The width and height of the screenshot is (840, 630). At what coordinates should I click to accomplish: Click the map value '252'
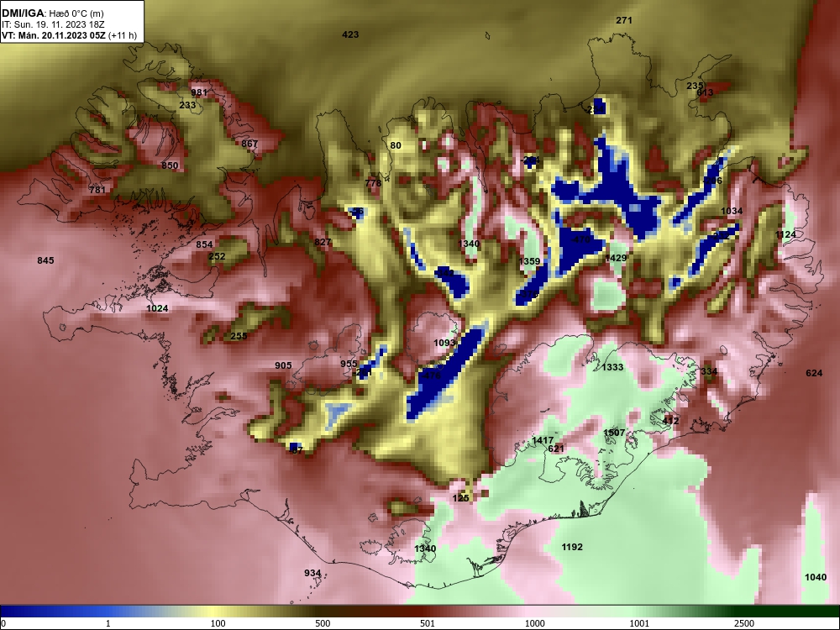click(217, 256)
